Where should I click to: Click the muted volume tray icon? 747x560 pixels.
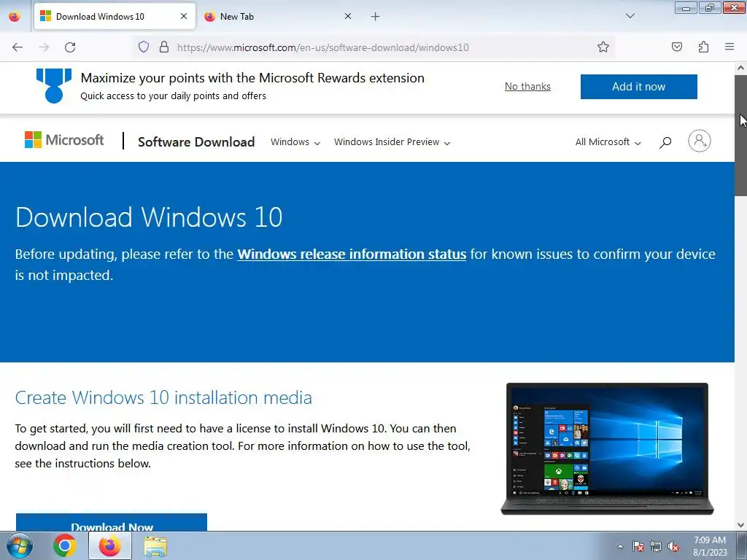click(673, 547)
